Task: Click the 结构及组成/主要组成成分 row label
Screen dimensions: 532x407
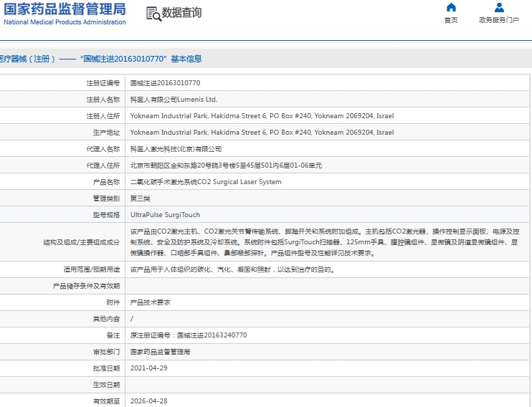Action: point(82,242)
